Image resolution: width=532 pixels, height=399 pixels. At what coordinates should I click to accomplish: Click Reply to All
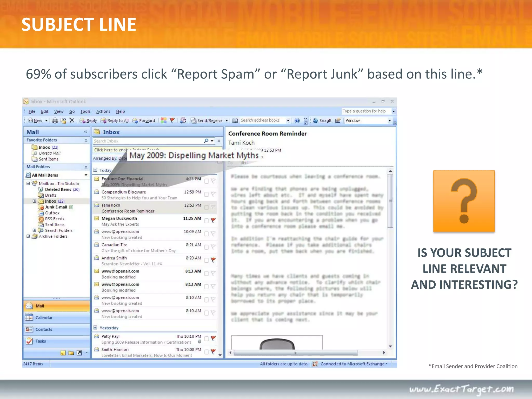click(x=115, y=121)
